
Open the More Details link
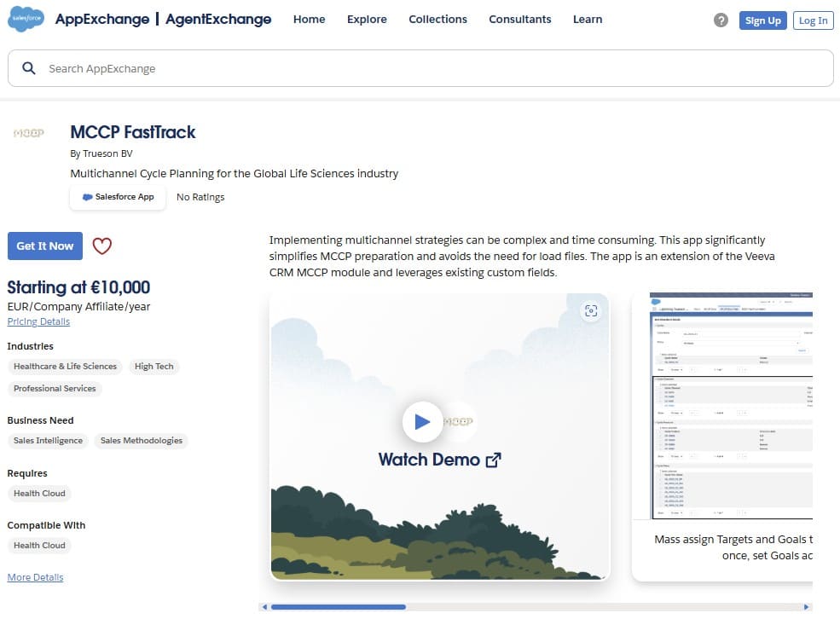pyautogui.click(x=35, y=577)
